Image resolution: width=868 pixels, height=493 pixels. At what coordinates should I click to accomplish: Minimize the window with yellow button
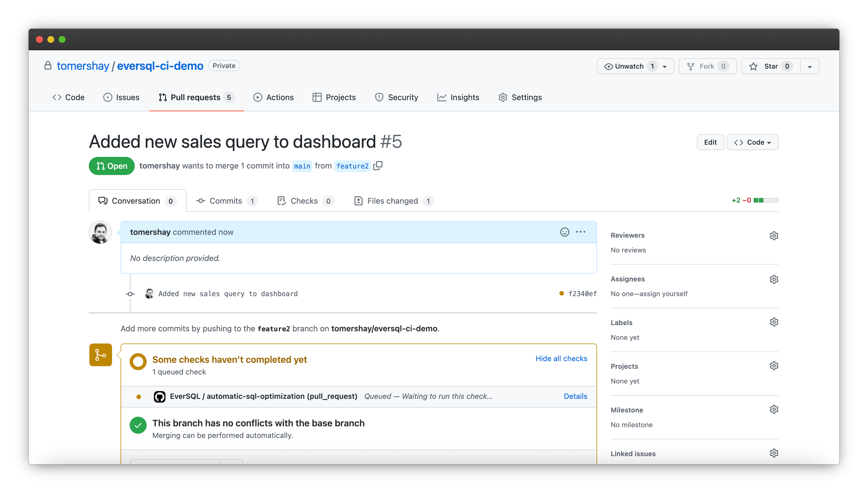point(51,39)
